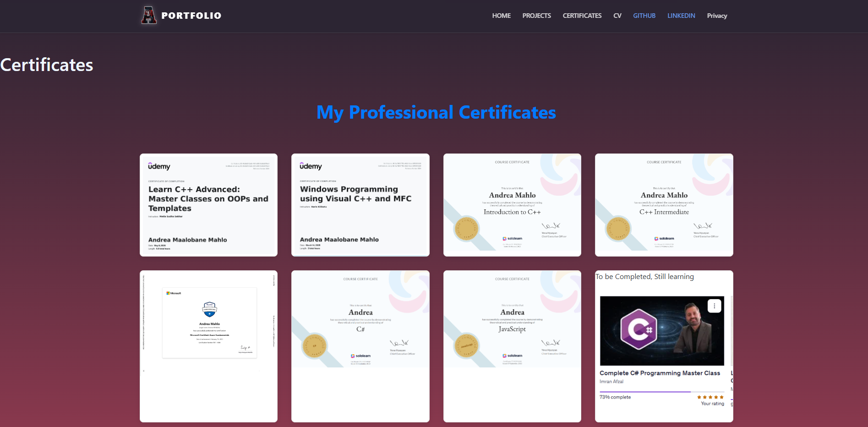Open C++ Intermediate certificate card
Viewport: 868px width, 427px height.
tap(664, 205)
